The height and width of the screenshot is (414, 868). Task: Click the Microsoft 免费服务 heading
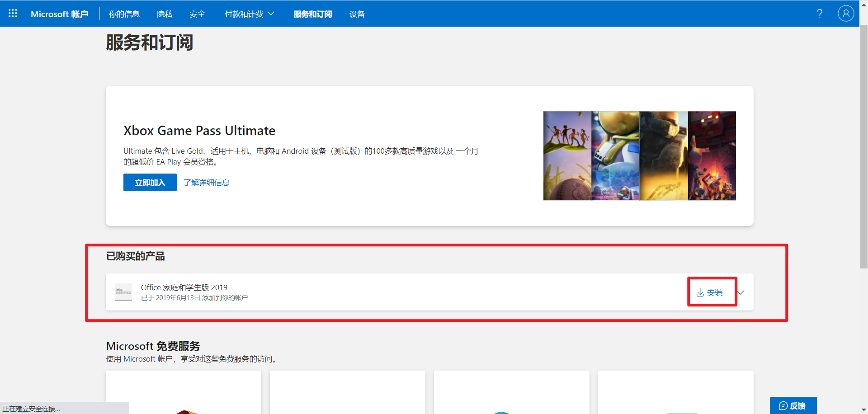(x=153, y=346)
